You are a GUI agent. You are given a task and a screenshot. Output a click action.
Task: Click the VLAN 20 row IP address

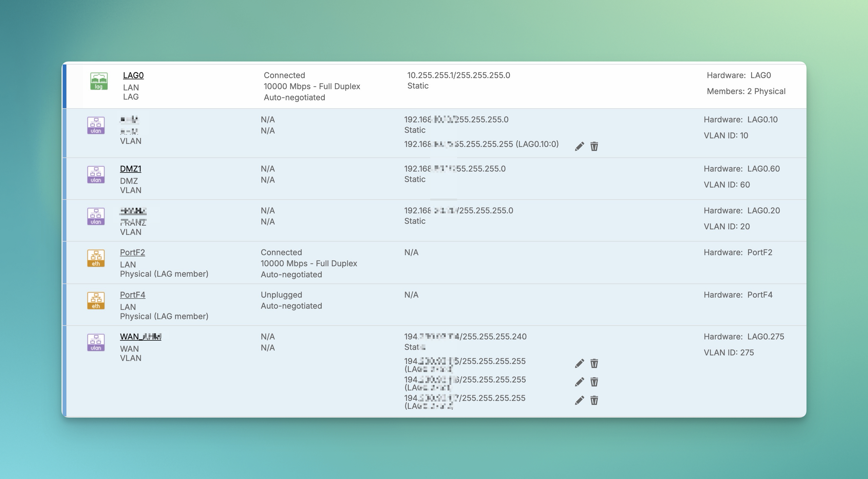click(x=459, y=211)
